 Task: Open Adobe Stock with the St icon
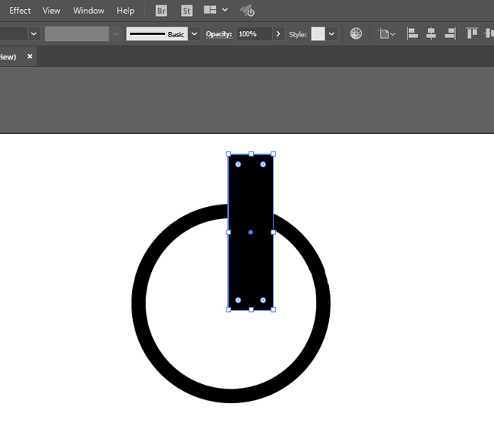pos(187,11)
